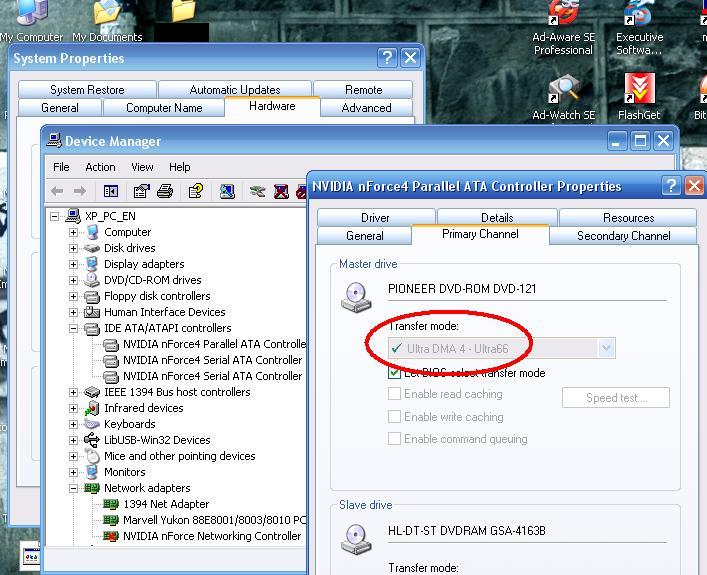This screenshot has width=707, height=575.
Task: Check Enable command queuing
Action: 394,438
